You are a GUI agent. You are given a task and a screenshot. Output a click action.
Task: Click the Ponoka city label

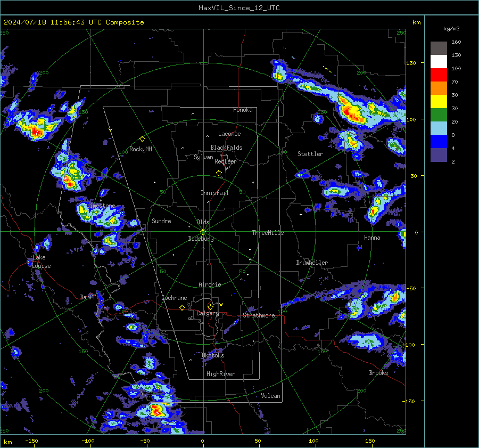click(243, 110)
